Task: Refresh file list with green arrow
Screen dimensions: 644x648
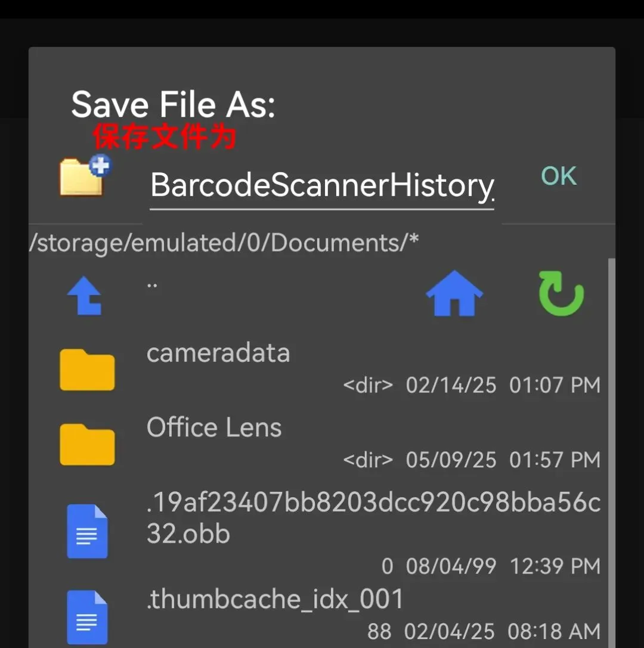Action: (561, 293)
